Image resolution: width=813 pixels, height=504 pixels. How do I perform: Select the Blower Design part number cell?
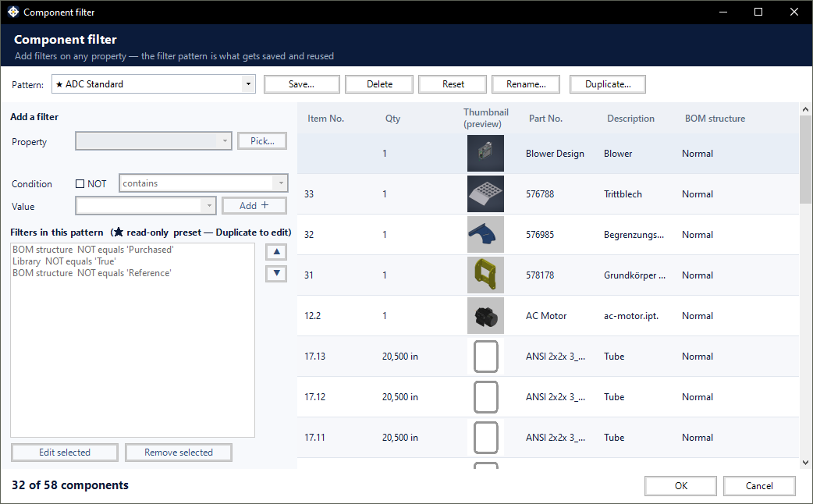pos(555,154)
